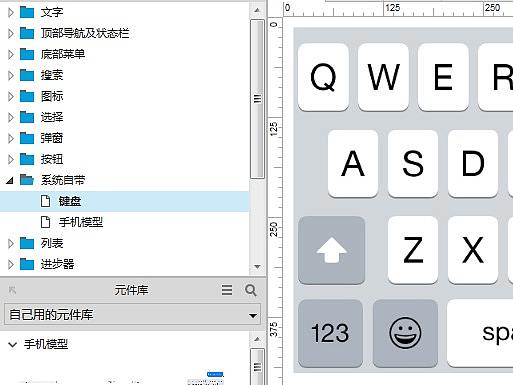The width and height of the screenshot is (513, 385).
Task: Click the Q key on canvas keyboard
Action: click(x=323, y=77)
